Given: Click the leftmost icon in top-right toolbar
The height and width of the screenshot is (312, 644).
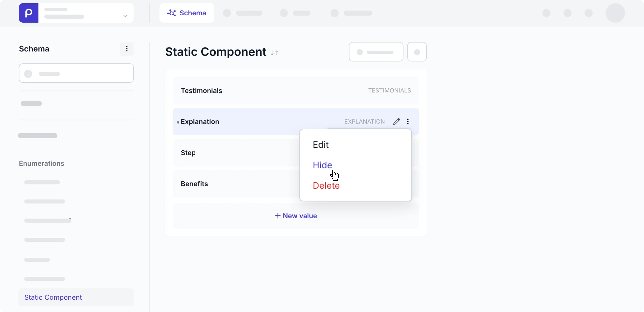Looking at the screenshot, I should point(546,13).
